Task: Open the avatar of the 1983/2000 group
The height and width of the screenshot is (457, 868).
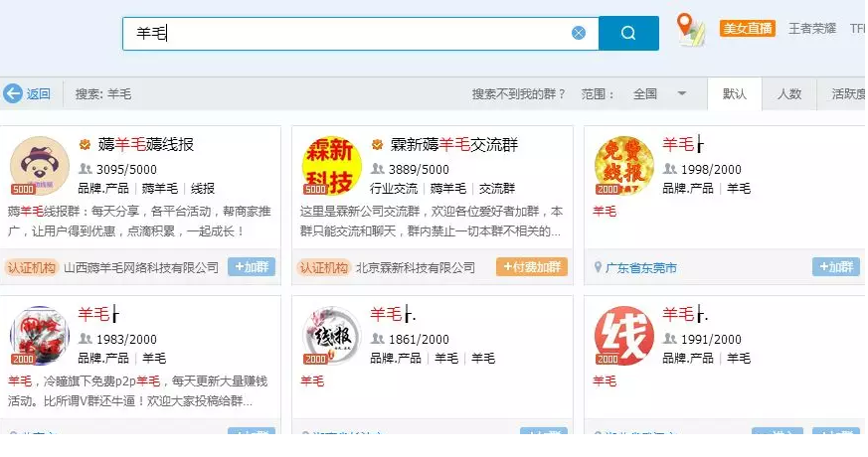Action: [x=40, y=335]
